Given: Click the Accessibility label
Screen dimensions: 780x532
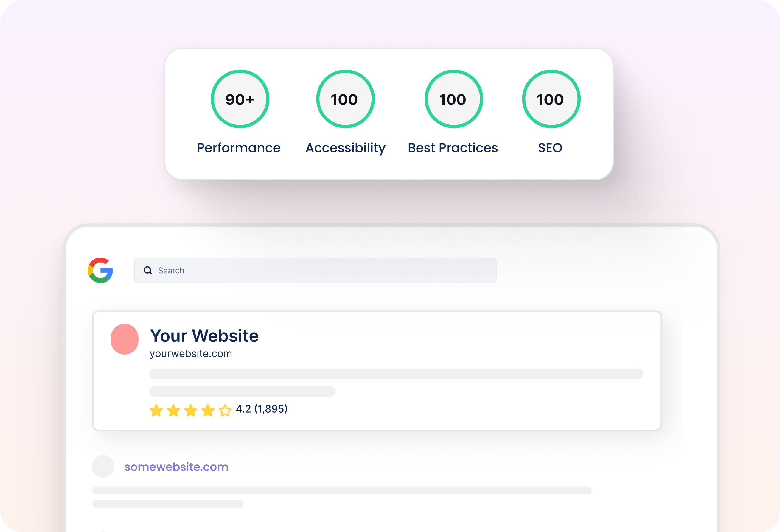Looking at the screenshot, I should pos(345,148).
